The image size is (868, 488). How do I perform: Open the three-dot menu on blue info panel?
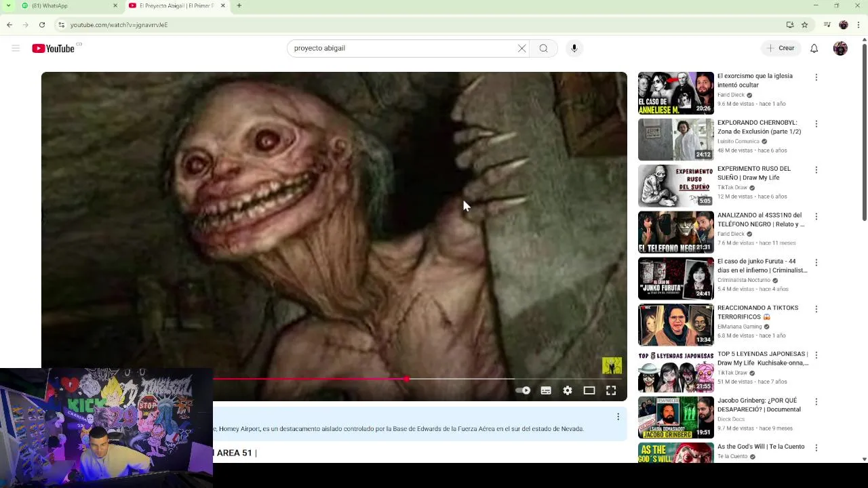(x=618, y=417)
